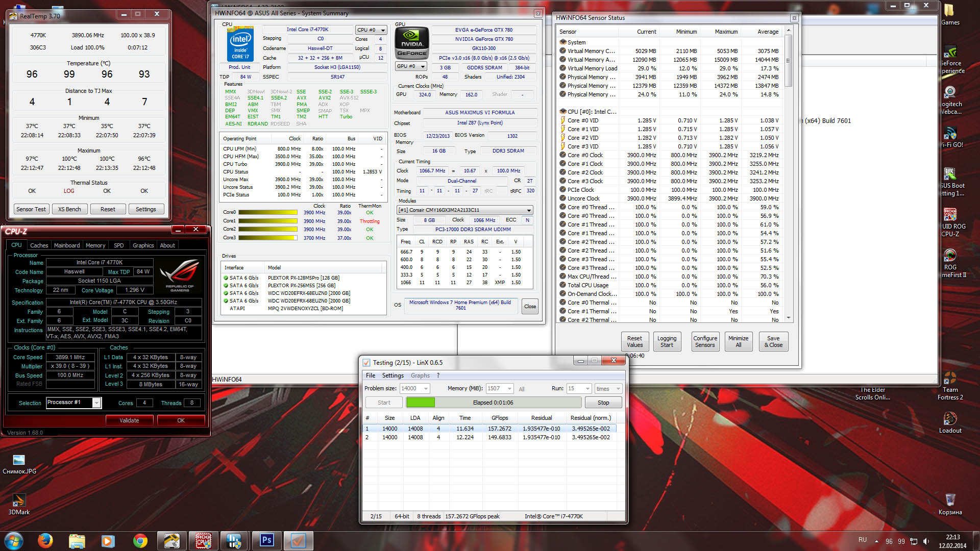Viewport: 980px width, 551px height.
Task: Click the Reset Values button in HWiNFO
Action: pyautogui.click(x=634, y=341)
